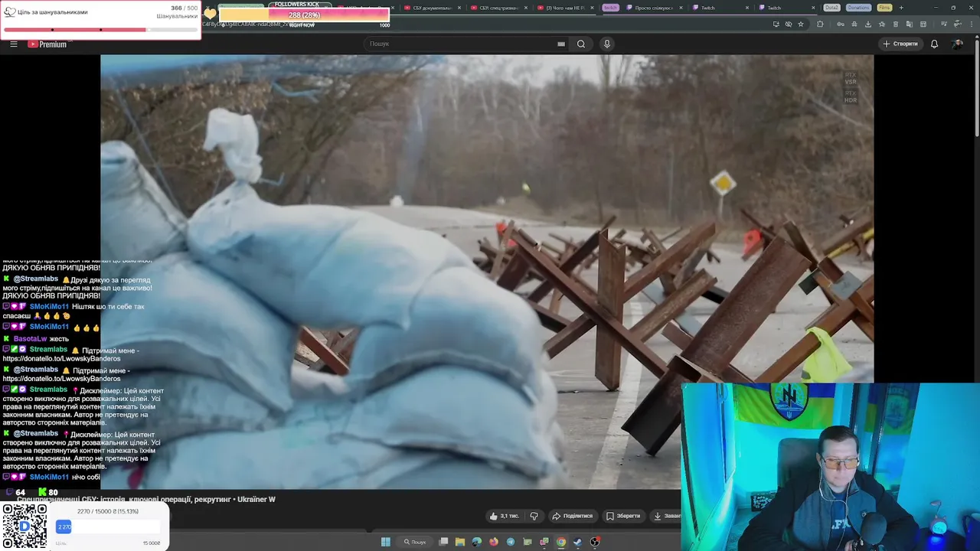This screenshot has width=980, height=551.
Task: Click the donation goal bar 2270 / 15000
Action: (108, 527)
